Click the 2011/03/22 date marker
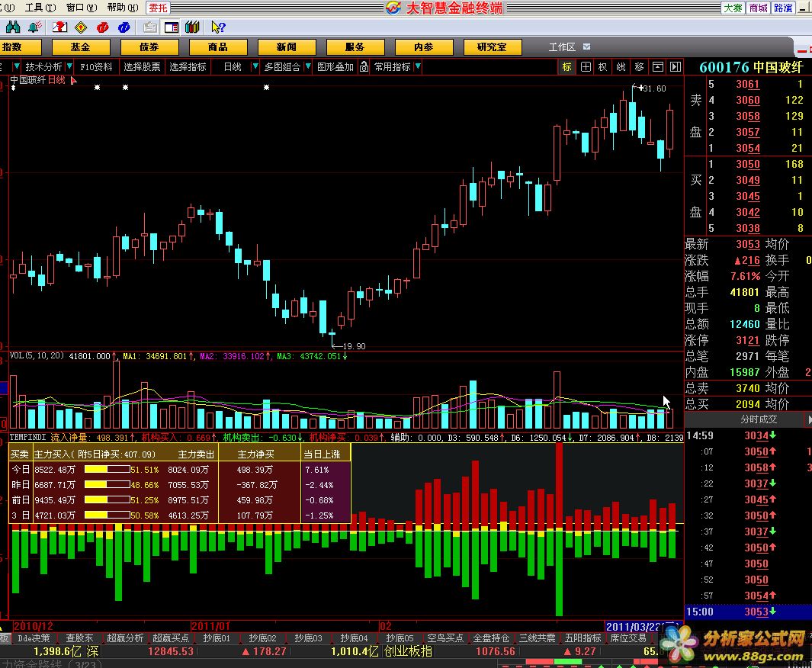Image resolution: width=812 pixels, height=668 pixels. click(x=642, y=627)
